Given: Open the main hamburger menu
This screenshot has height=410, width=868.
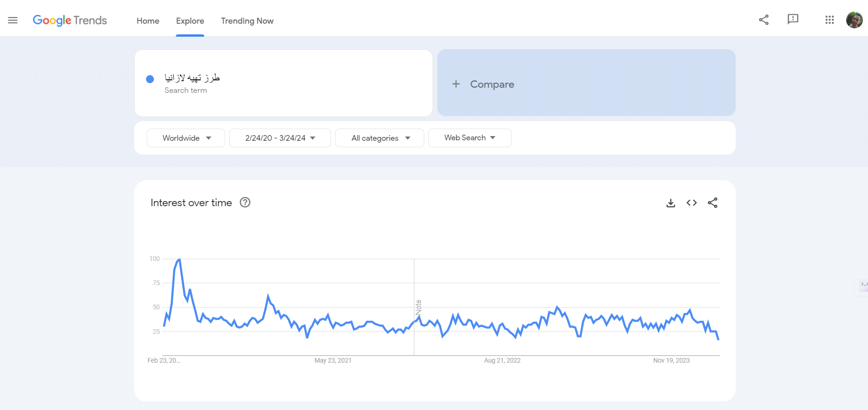Looking at the screenshot, I should 13,20.
